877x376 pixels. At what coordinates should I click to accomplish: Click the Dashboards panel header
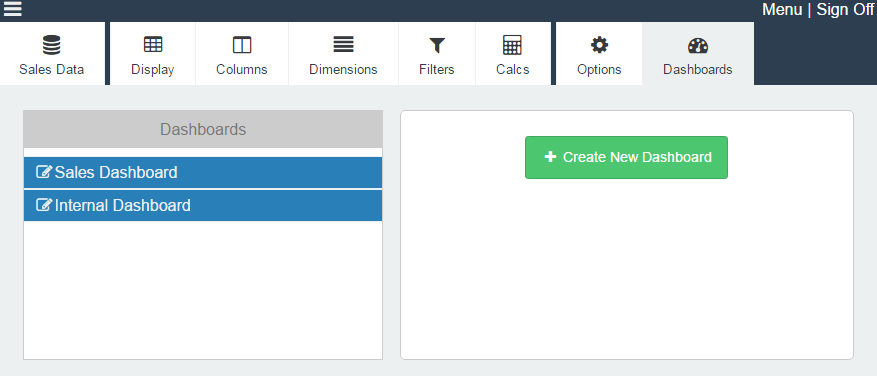coord(203,129)
